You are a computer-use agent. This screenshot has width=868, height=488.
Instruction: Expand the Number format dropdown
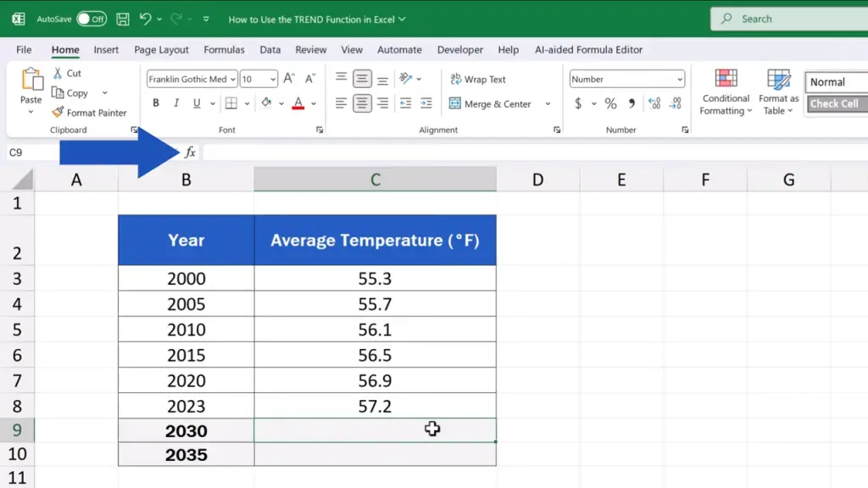[x=680, y=80]
